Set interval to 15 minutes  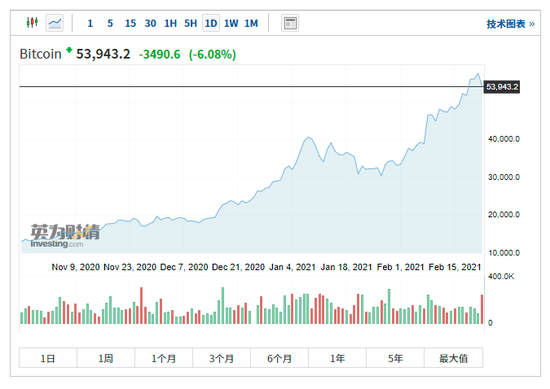click(130, 24)
